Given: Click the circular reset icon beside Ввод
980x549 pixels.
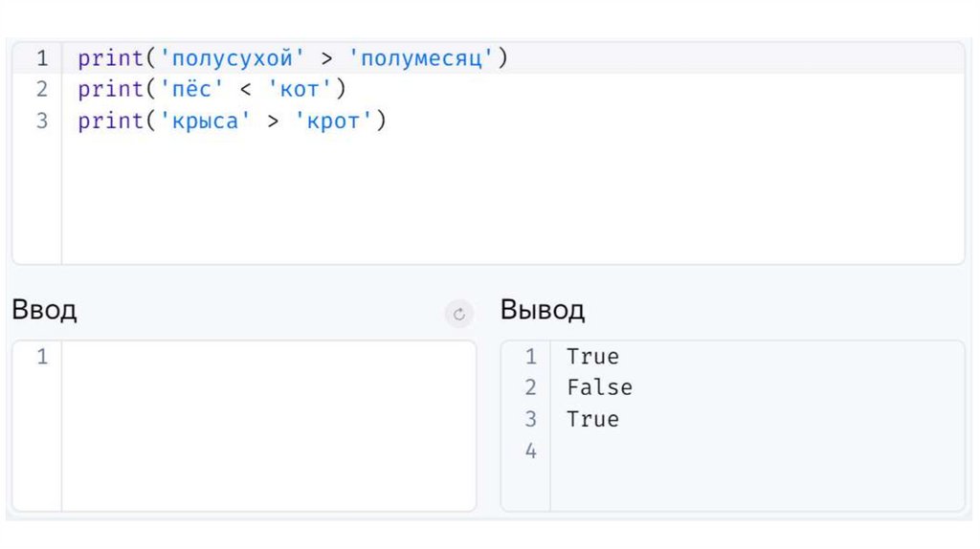Looking at the screenshot, I should pos(459,314).
